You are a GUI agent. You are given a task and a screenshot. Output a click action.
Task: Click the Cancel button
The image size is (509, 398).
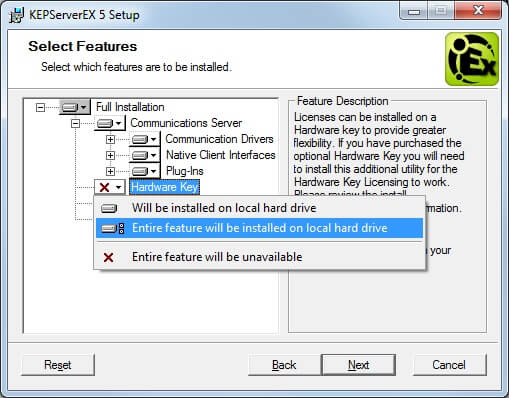coord(449,365)
